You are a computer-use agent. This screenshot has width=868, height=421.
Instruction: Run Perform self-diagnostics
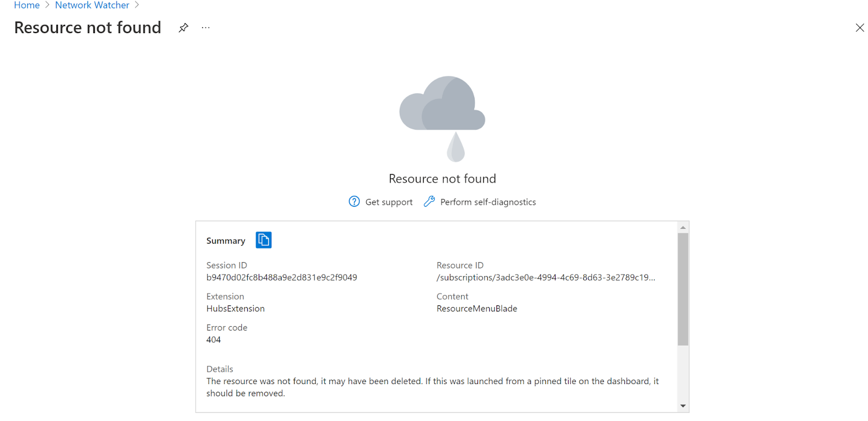[x=488, y=202]
